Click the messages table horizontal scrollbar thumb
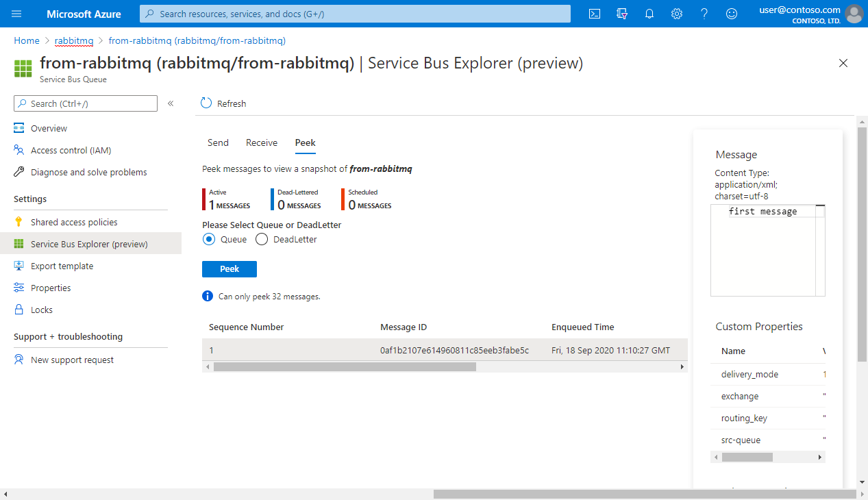 pos(345,366)
